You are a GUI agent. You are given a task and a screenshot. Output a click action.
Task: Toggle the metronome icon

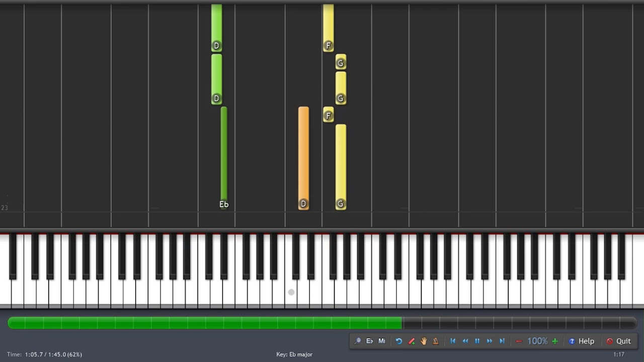pyautogui.click(x=436, y=341)
